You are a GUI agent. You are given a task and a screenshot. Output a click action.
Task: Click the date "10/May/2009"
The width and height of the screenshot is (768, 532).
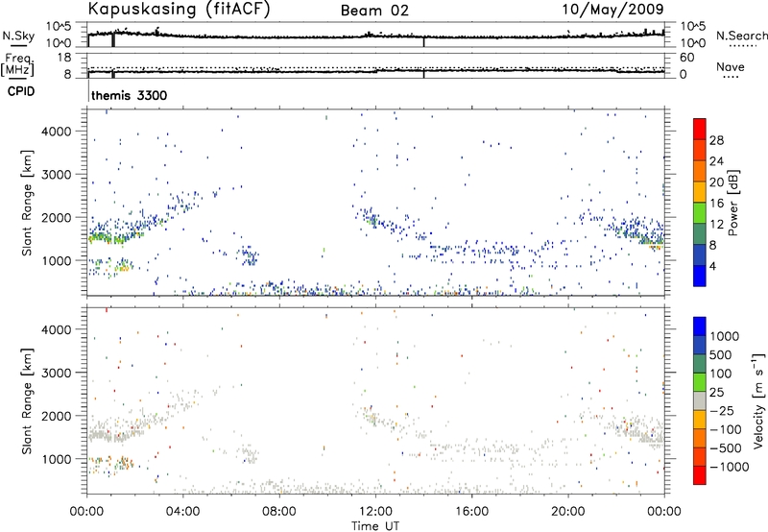(612, 9)
